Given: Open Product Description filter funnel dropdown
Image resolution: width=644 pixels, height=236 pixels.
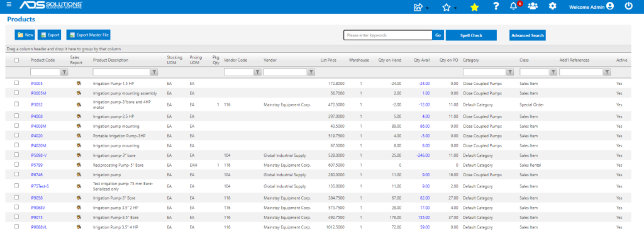Looking at the screenshot, I should (x=154, y=72).
